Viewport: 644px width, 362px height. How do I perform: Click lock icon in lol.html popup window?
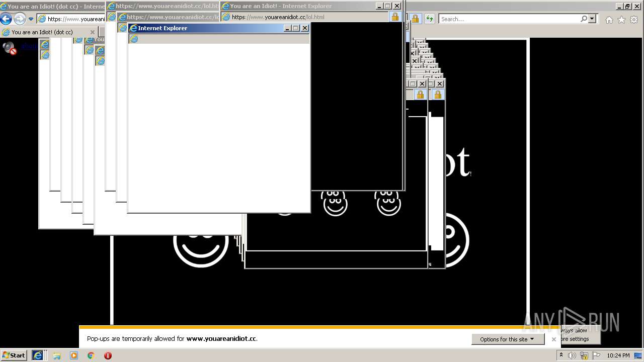tap(395, 17)
